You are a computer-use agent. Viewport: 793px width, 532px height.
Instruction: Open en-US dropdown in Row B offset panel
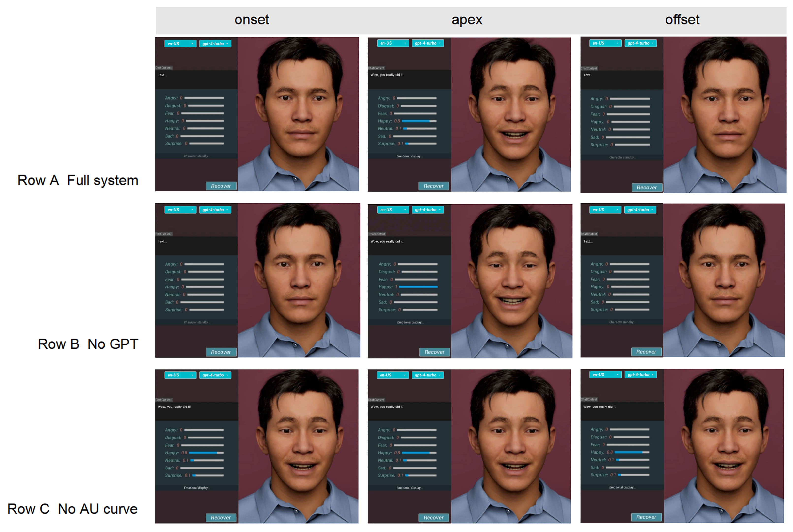[605, 210]
